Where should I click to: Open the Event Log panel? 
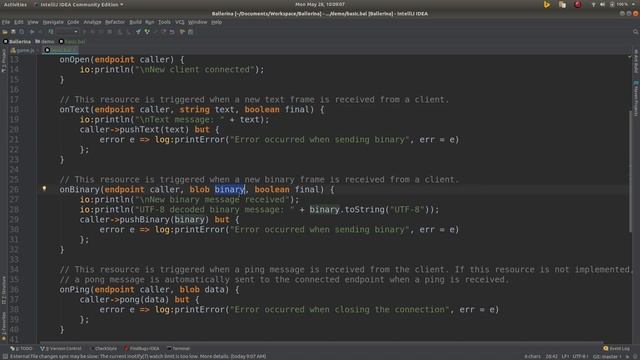pos(617,349)
